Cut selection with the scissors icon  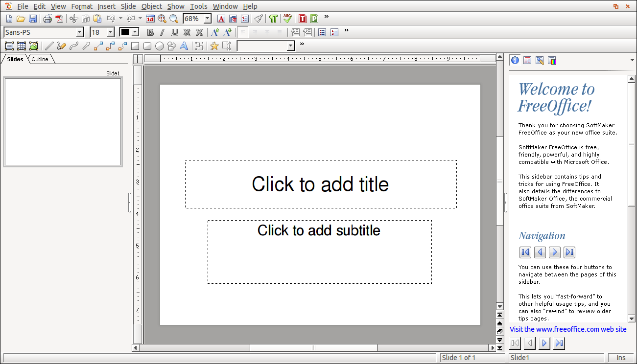73,19
